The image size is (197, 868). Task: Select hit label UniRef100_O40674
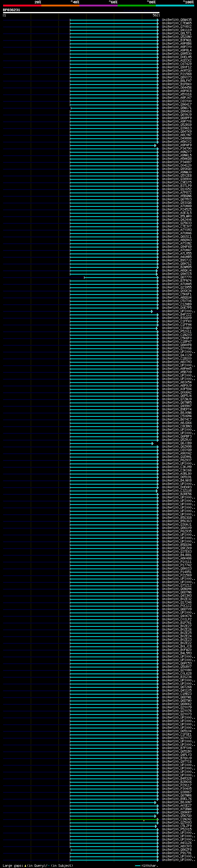click(x=177, y=616)
